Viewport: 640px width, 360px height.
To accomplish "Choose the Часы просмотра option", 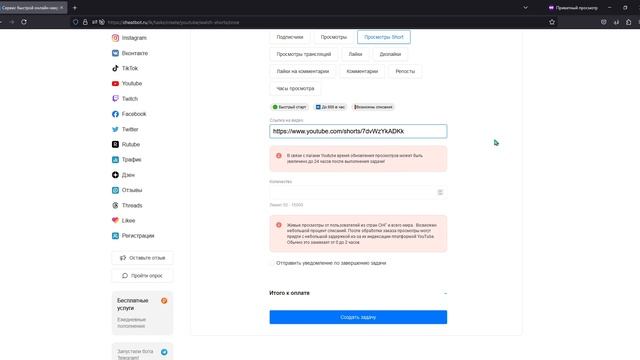I will pos(295,89).
